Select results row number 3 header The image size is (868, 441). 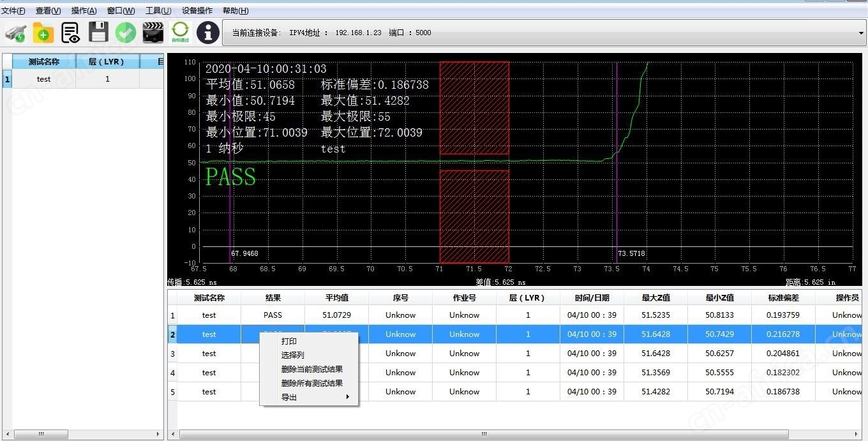coord(172,354)
